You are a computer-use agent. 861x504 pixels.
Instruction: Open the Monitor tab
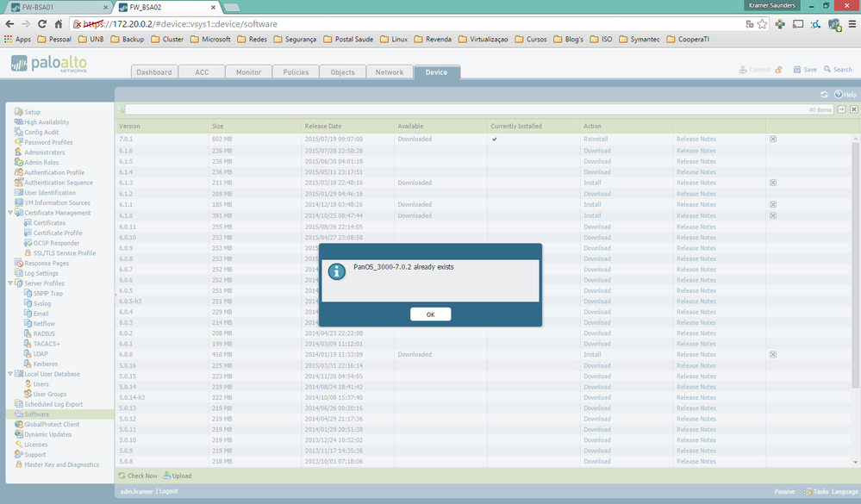tap(248, 72)
